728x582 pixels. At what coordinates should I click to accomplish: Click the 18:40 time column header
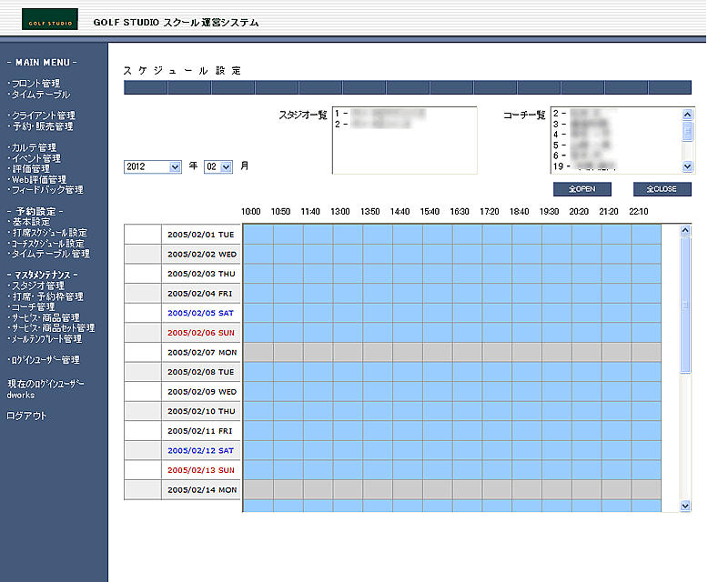tap(519, 212)
